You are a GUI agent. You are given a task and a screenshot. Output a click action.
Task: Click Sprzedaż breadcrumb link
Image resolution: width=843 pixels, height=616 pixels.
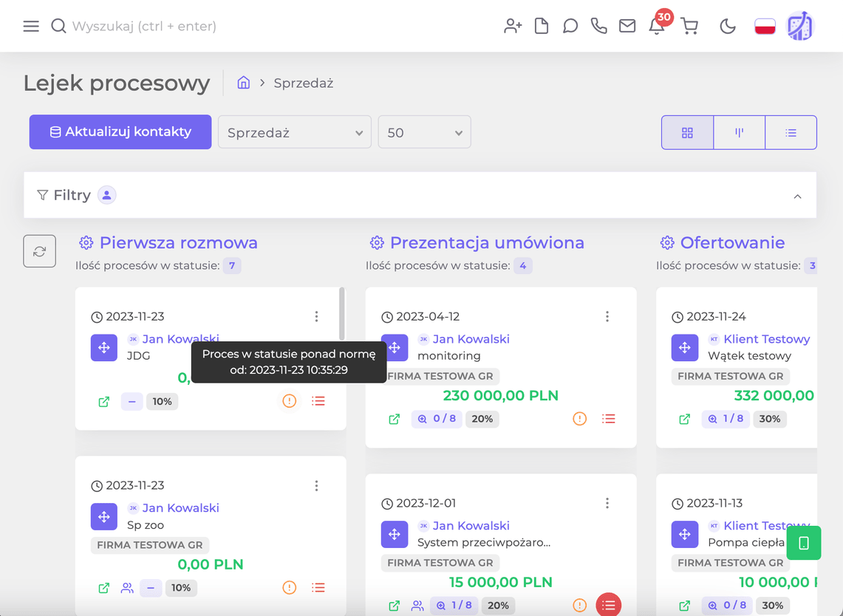click(304, 83)
